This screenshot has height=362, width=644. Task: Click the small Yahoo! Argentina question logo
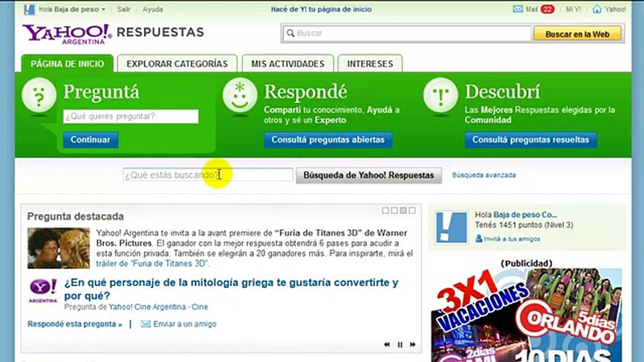(43, 291)
